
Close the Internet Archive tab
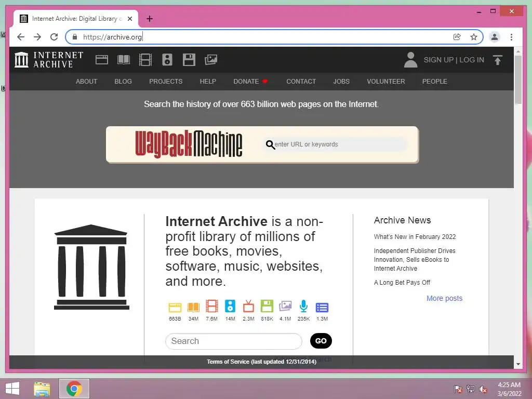coord(130,19)
